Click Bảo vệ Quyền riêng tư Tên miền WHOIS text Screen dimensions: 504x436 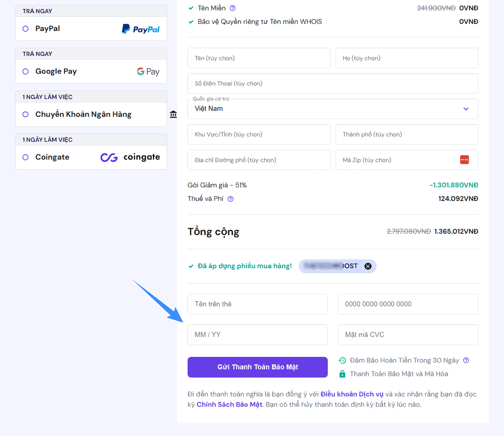click(x=260, y=21)
